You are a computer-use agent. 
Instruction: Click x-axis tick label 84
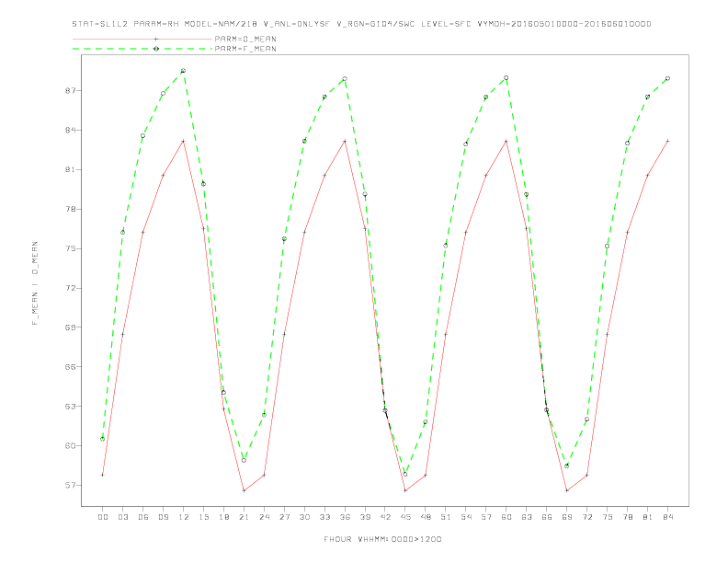668,517
